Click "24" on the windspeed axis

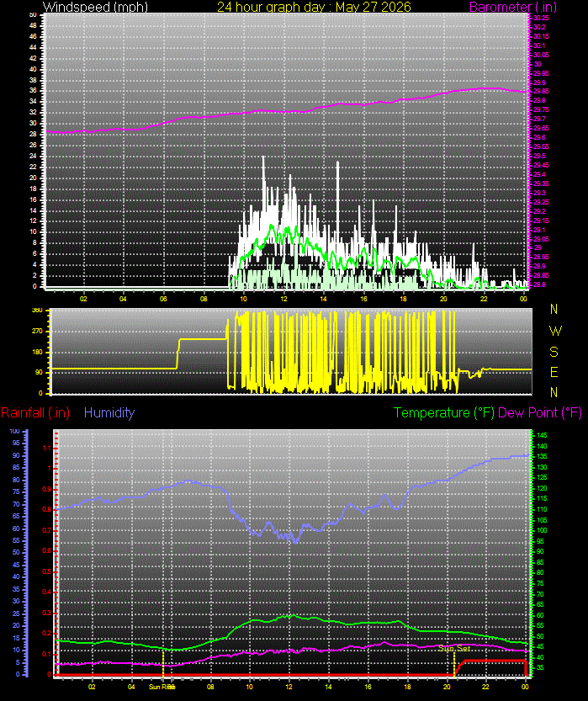coord(33,156)
